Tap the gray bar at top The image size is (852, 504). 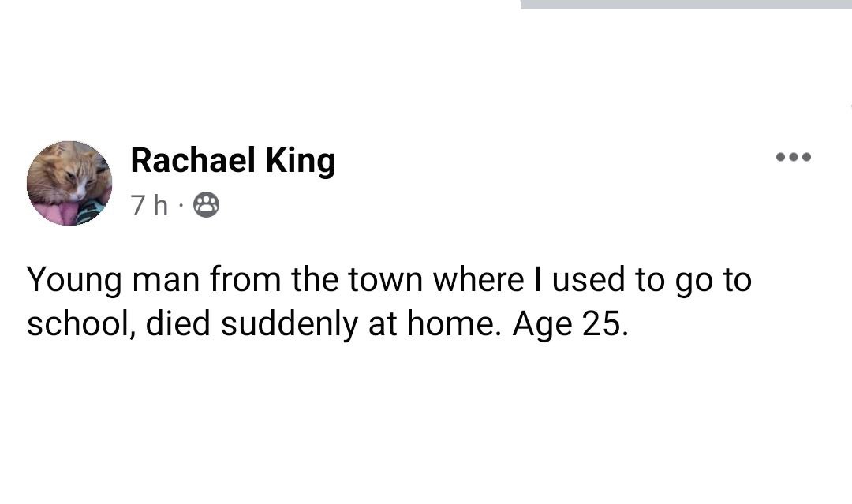[x=686, y=5]
